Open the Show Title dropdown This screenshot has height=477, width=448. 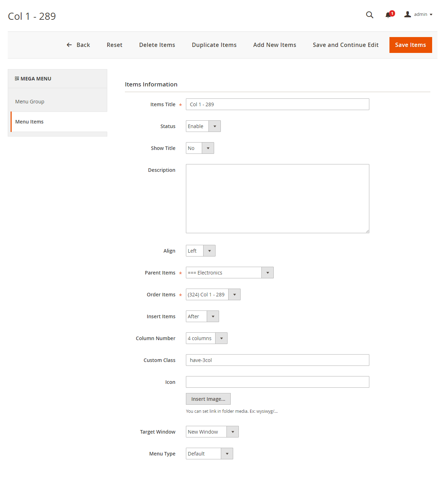[x=200, y=148]
